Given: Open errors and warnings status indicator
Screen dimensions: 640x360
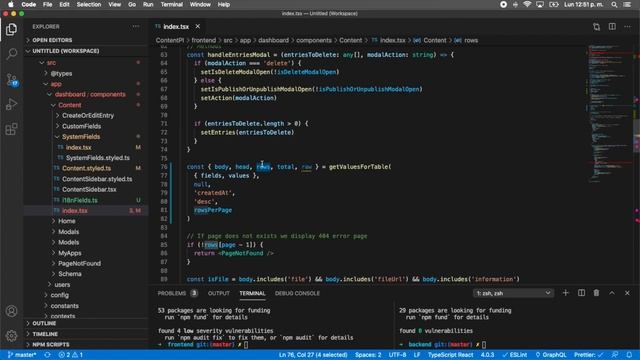Looking at the screenshot, I should pyautogui.click(x=71, y=355).
